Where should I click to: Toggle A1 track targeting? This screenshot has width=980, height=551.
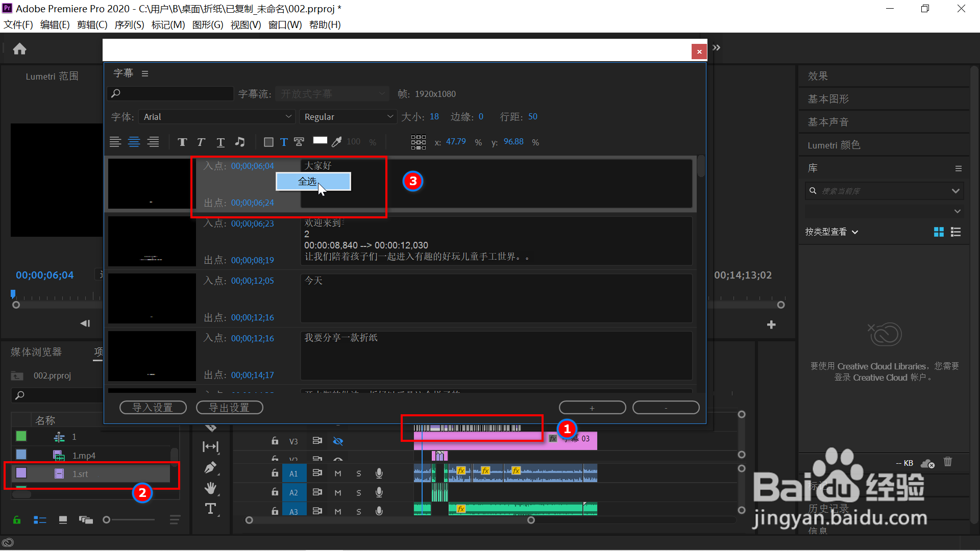293,473
